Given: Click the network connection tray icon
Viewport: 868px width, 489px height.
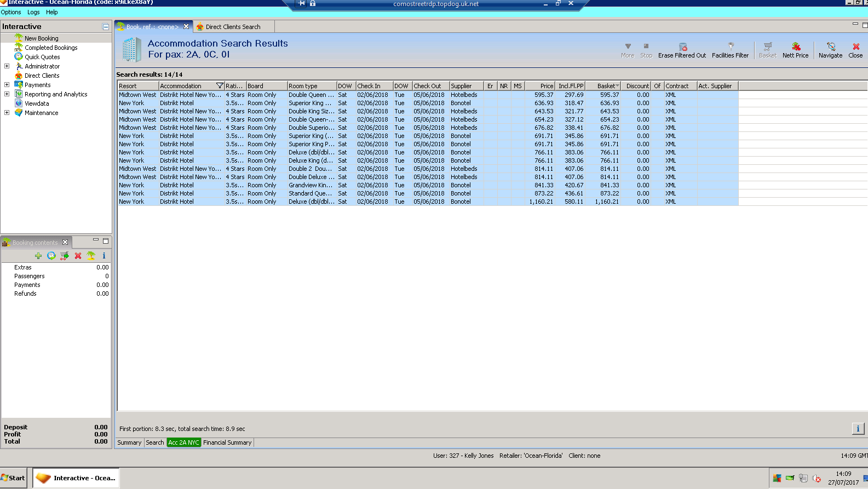Looking at the screenshot, I should click(803, 478).
